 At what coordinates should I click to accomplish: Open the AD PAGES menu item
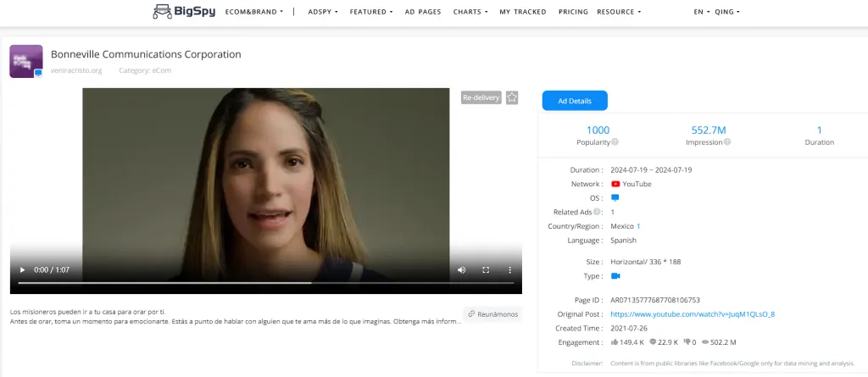click(x=422, y=12)
